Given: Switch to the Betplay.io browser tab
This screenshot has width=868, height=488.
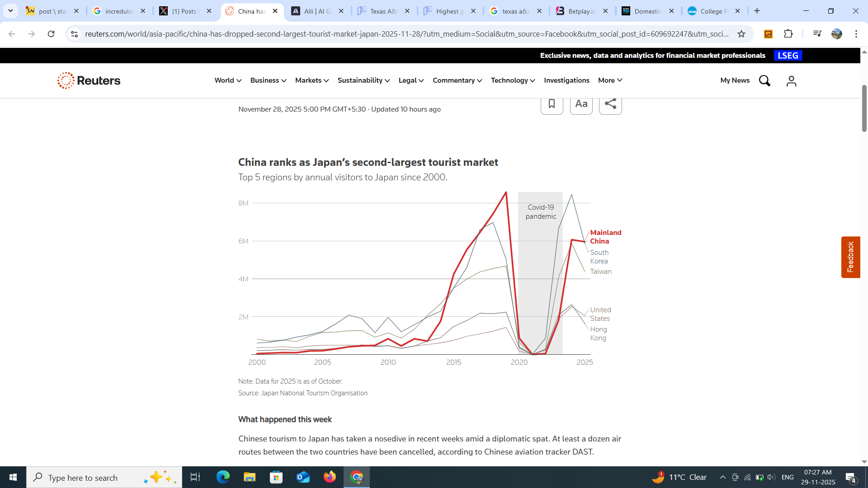Looking at the screenshot, I should point(581,11).
